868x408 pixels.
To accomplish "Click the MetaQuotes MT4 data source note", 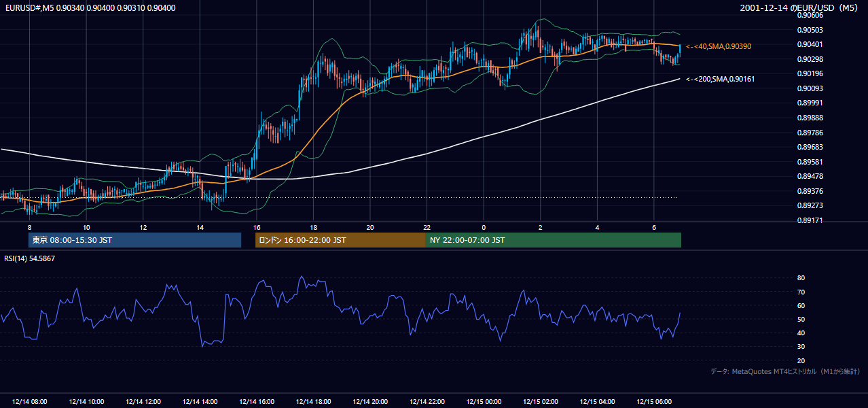I will coord(785,371).
